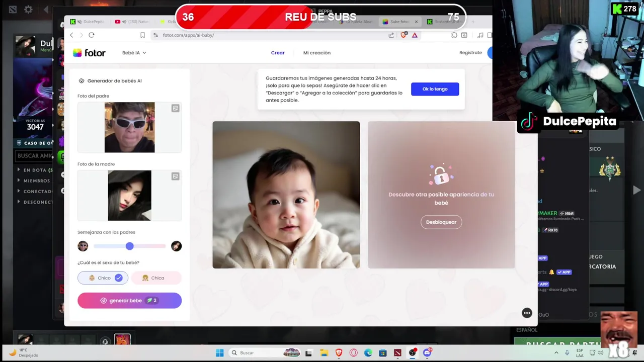Open the Bebé IA dropdown
The image size is (644, 362).
(x=134, y=53)
